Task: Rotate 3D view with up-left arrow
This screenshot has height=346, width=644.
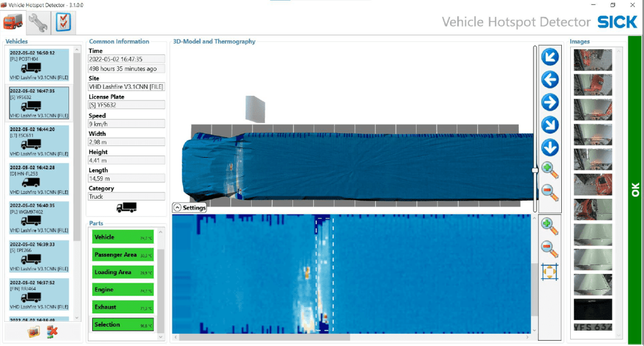Action: pos(549,57)
